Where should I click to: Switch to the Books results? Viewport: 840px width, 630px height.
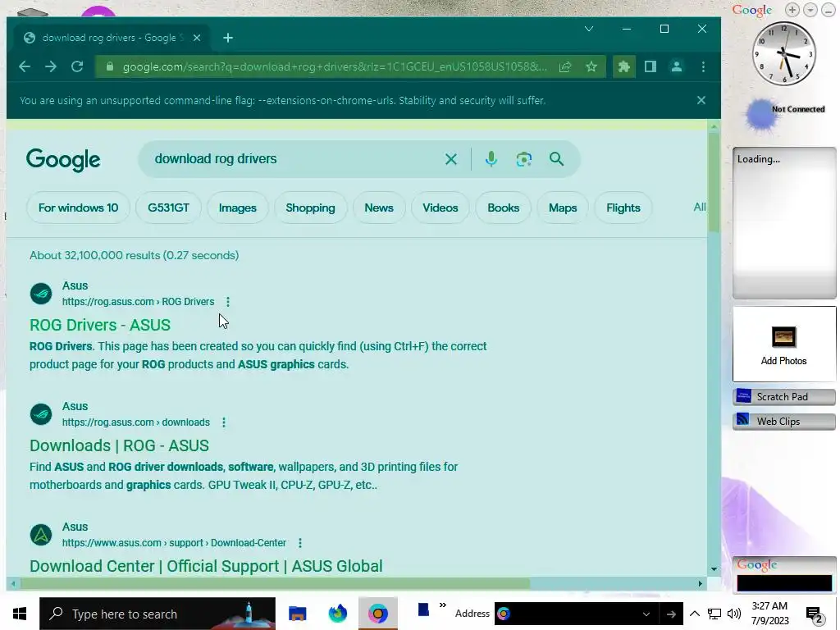pos(504,208)
